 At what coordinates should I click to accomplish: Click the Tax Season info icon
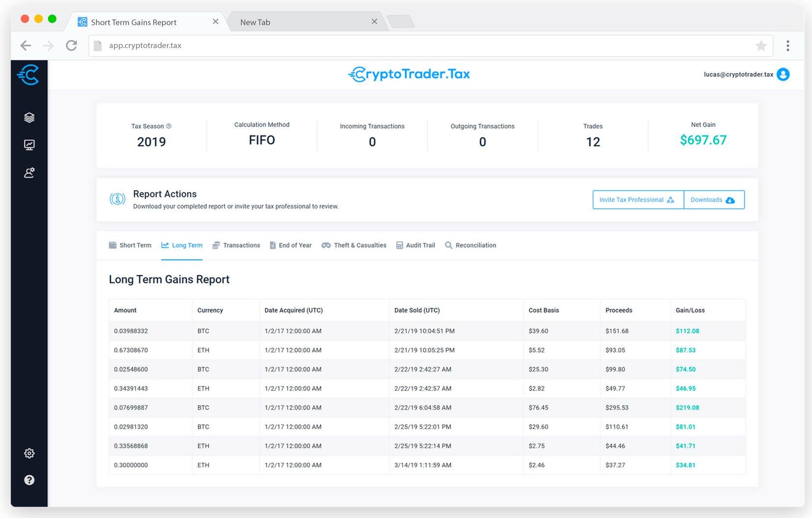click(x=169, y=126)
